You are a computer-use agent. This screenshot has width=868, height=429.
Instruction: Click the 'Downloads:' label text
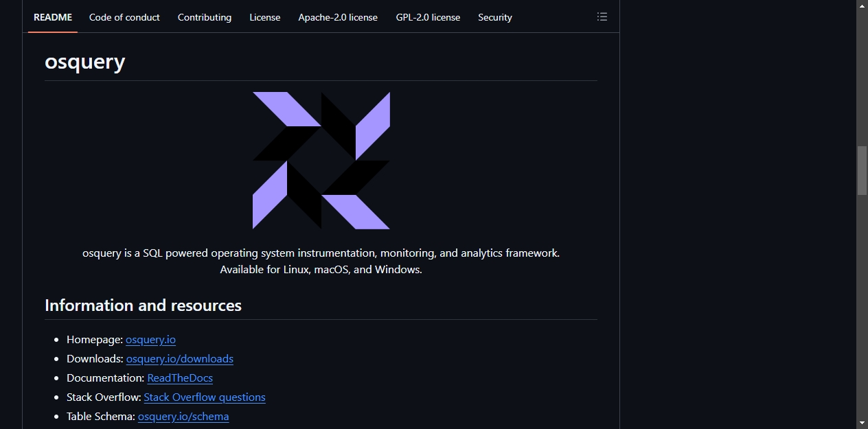pyautogui.click(x=95, y=359)
